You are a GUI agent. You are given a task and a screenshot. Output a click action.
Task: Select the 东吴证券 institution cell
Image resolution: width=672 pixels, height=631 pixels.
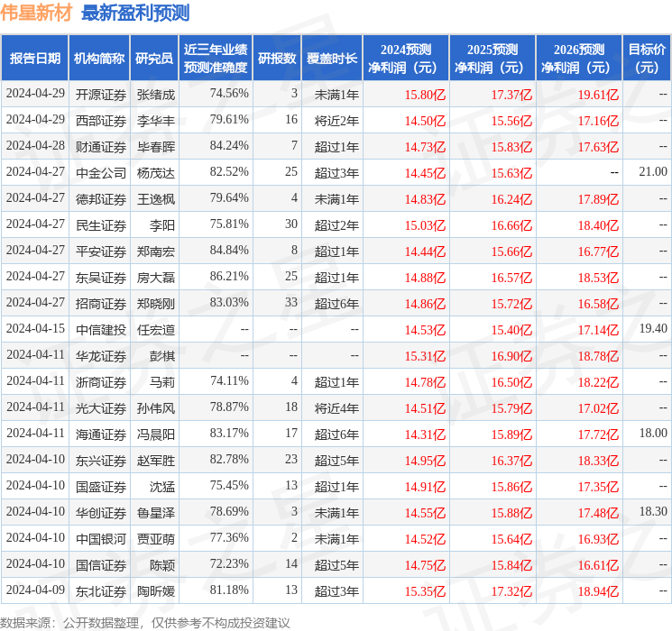click(101, 278)
